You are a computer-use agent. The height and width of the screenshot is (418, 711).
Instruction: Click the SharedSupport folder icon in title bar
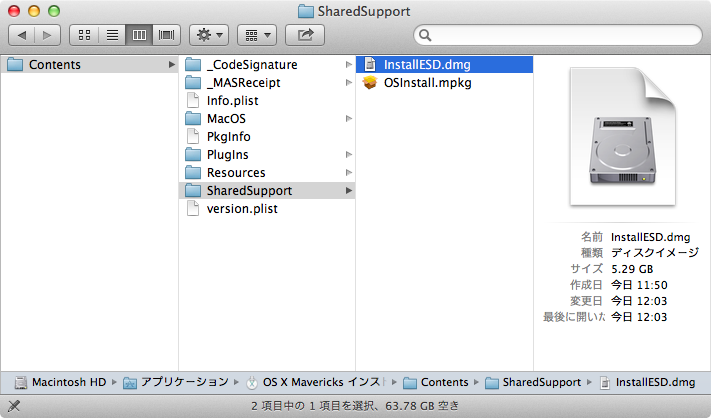[306, 11]
